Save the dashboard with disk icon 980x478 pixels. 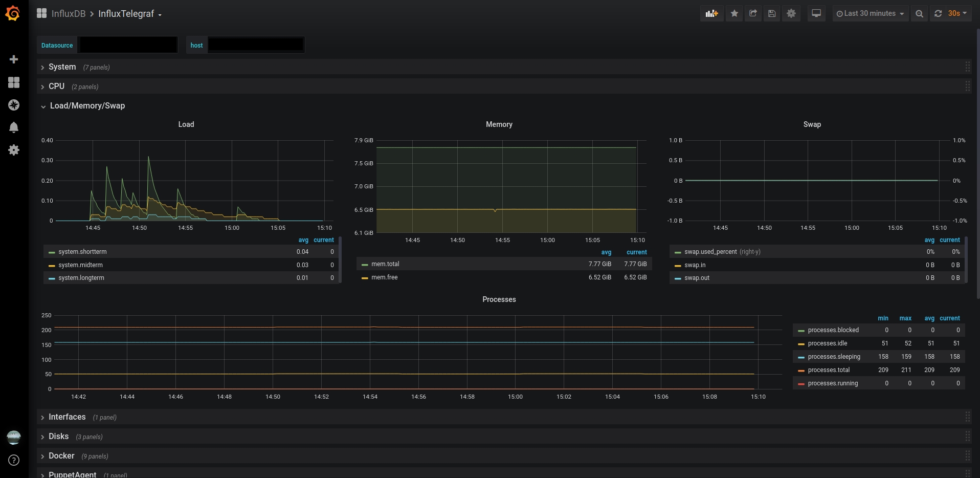coord(772,14)
